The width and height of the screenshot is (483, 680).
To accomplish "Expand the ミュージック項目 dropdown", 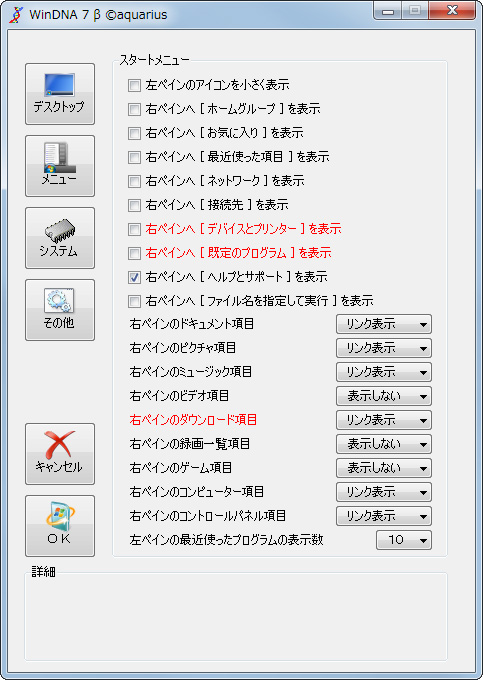I will pyautogui.click(x=384, y=372).
